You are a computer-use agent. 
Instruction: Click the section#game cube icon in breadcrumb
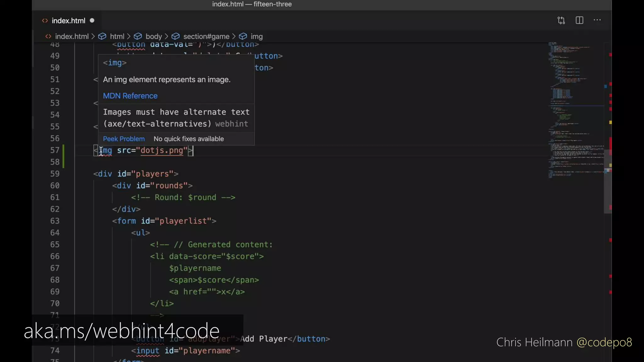pos(175,36)
